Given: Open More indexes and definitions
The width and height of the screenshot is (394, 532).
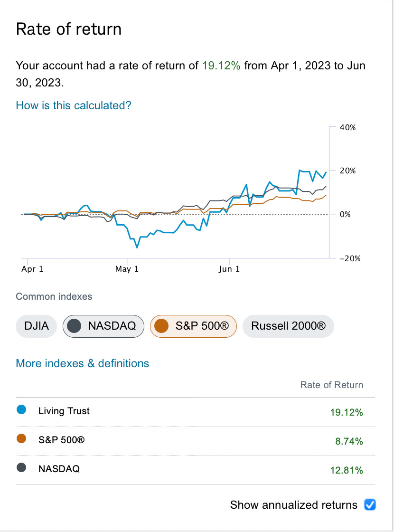Looking at the screenshot, I should click(x=82, y=363).
